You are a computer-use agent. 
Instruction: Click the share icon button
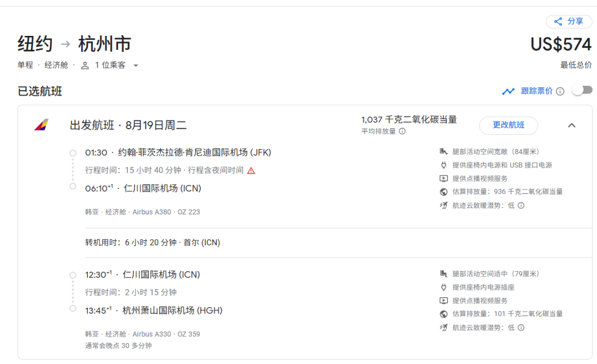558,22
